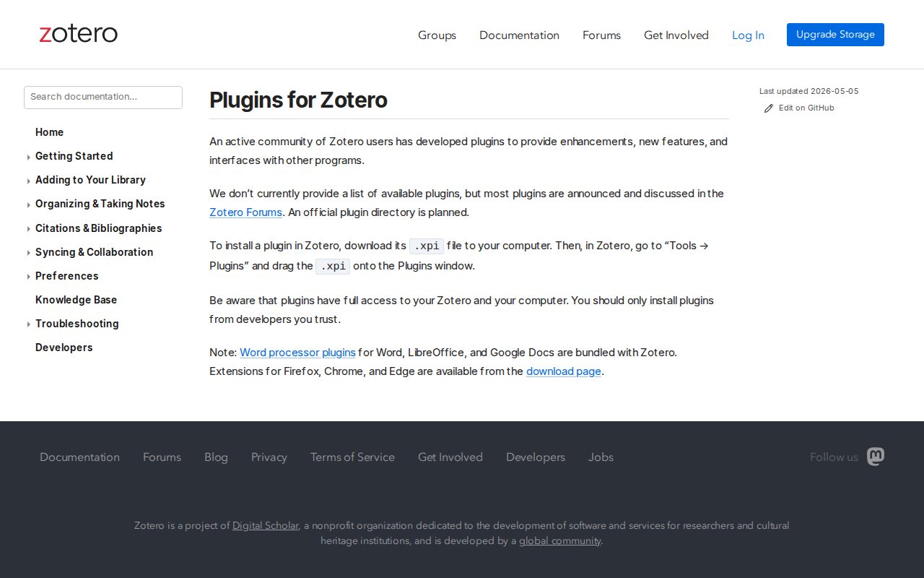Screen dimensions: 924x578
Task: Open Citations & Bibliographies sidebar item
Action: tap(98, 228)
